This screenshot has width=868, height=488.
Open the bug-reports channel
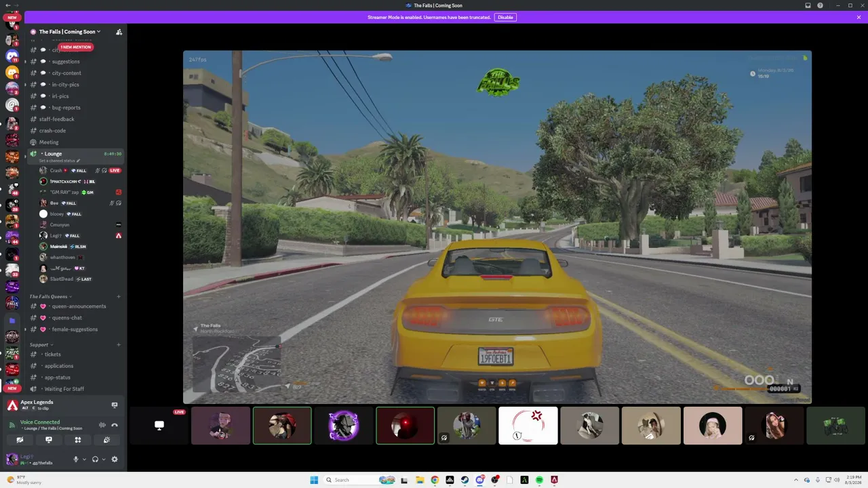pos(66,108)
